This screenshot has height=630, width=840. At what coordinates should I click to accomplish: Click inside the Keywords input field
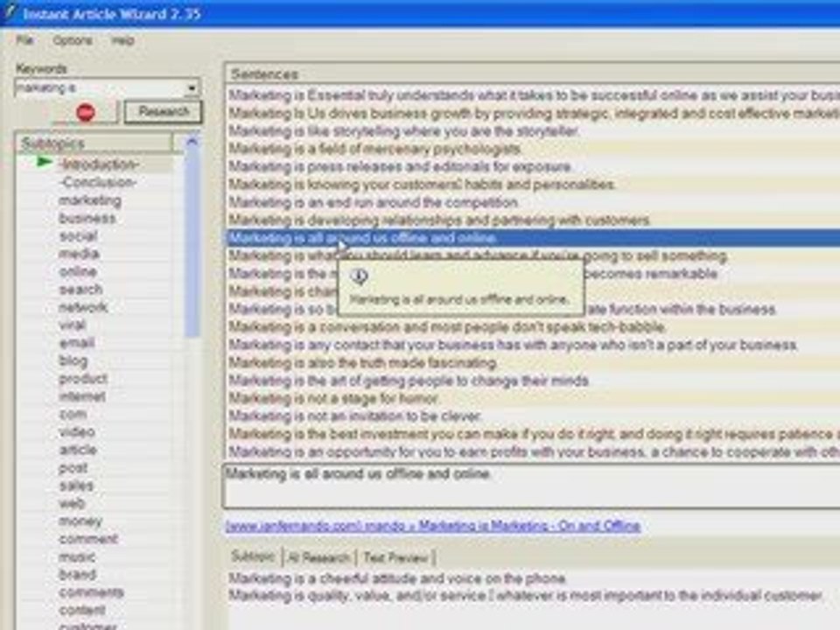pyautogui.click(x=100, y=87)
